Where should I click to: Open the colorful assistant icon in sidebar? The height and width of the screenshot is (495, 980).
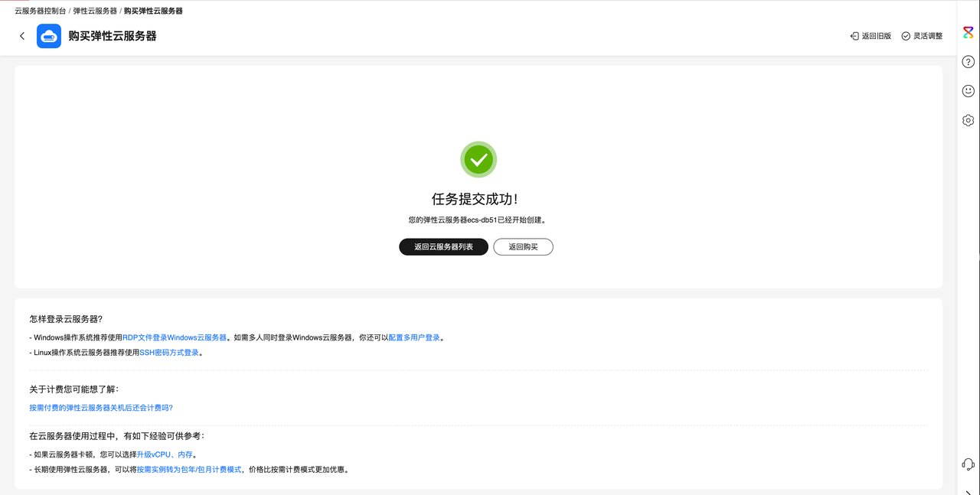coord(969,33)
